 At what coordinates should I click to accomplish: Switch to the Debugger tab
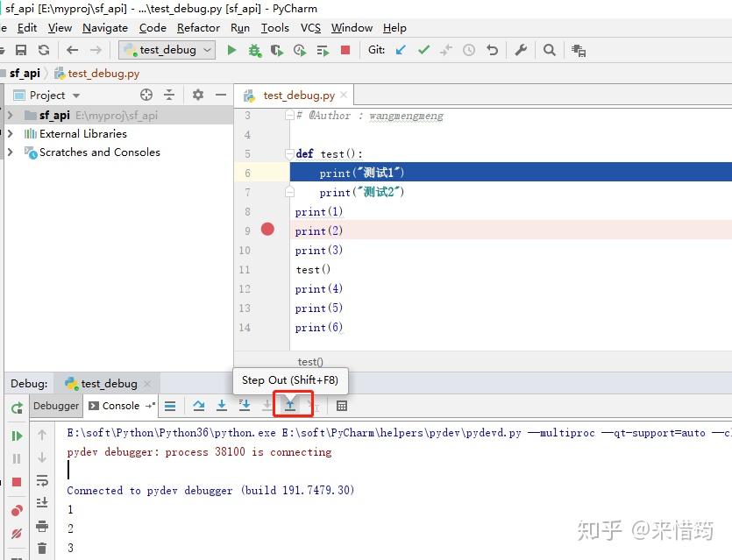click(56, 406)
